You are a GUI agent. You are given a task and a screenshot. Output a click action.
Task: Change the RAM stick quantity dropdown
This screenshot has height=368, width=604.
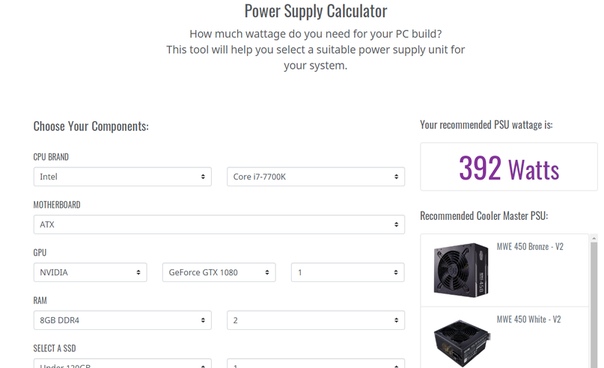(316, 320)
